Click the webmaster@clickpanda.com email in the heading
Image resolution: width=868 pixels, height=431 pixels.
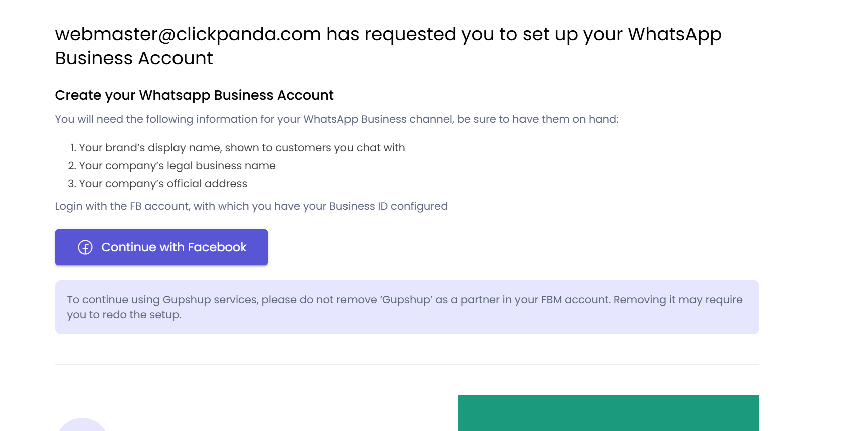tap(188, 34)
